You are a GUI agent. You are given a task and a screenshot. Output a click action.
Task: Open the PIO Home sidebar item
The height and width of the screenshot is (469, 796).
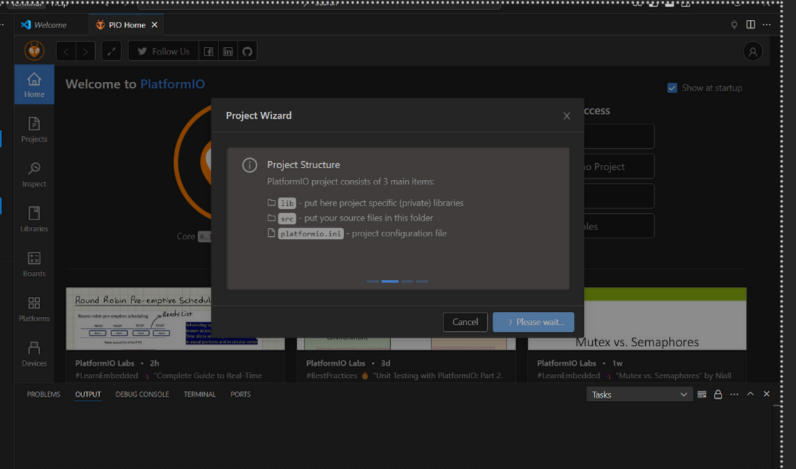(x=34, y=85)
